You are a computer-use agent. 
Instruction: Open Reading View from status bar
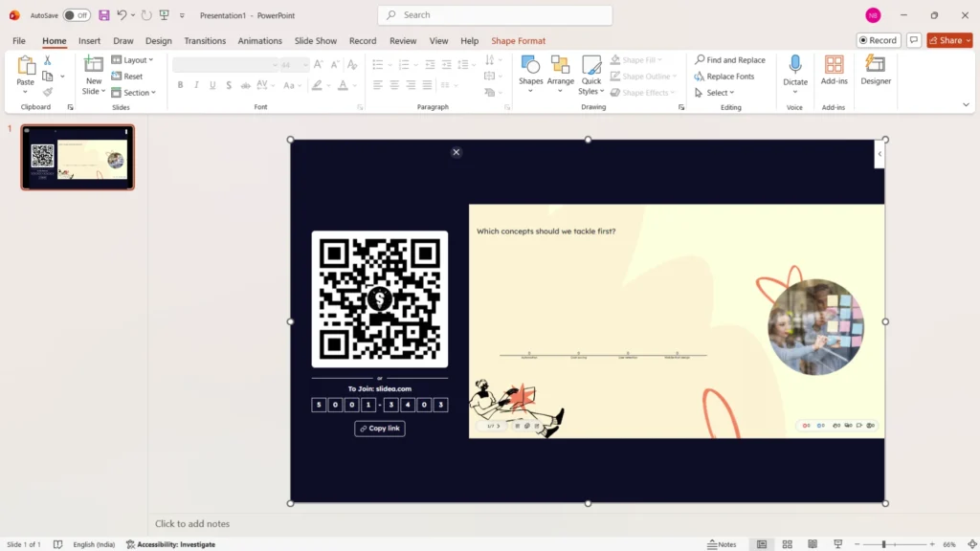812,544
